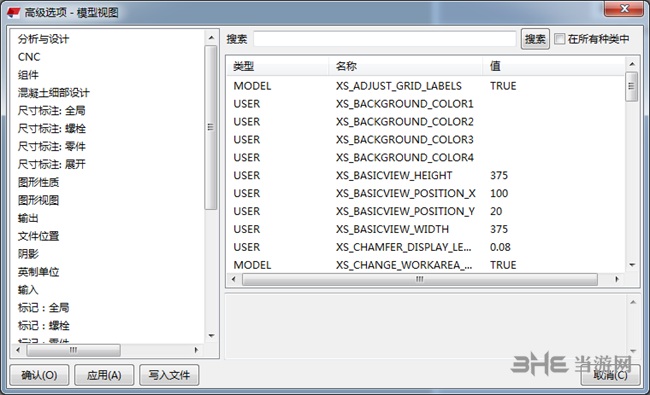Choose 尺寸标注: 螺栓 category
The image size is (650, 395).
coord(51,128)
